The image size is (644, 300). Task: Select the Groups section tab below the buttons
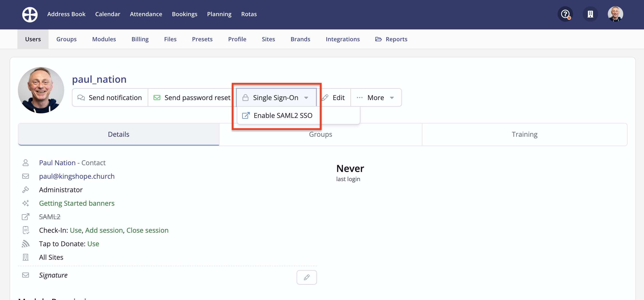pyautogui.click(x=321, y=134)
